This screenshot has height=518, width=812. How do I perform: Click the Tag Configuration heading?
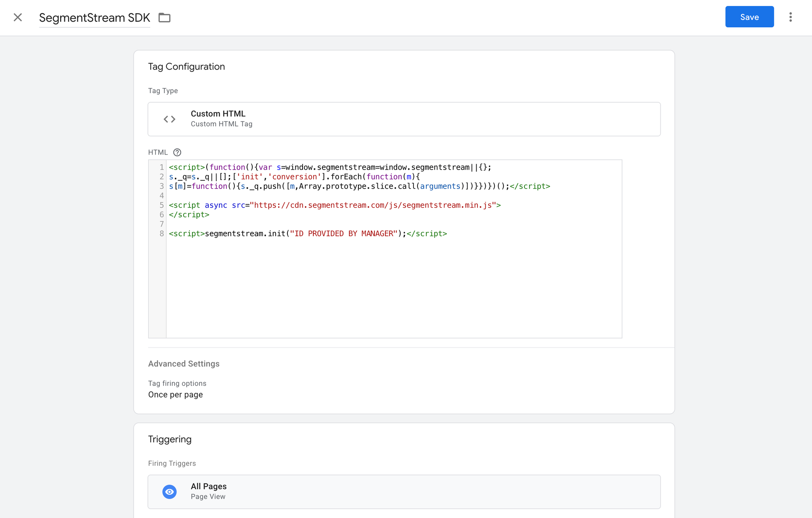[186, 67]
